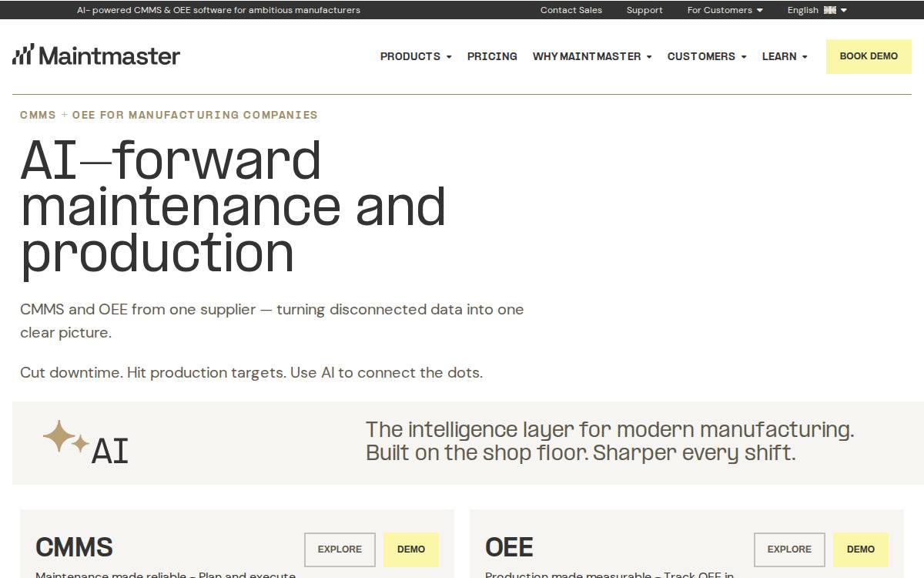Click Explore in the OEE card
Viewport: 924px width, 578px height.
pos(789,549)
